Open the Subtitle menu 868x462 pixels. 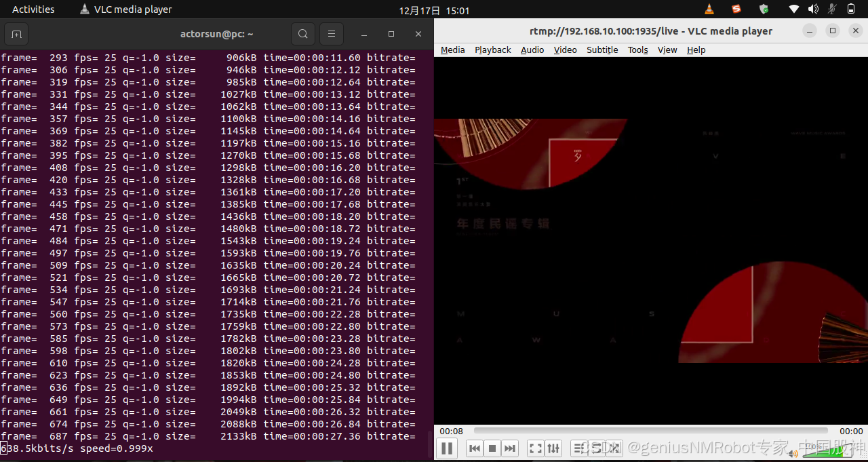coord(602,50)
